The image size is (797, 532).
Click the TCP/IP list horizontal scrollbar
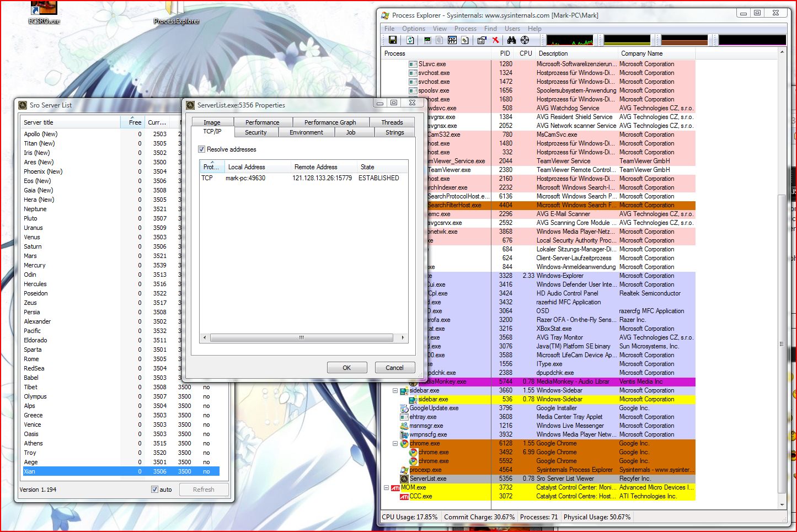[x=301, y=337]
